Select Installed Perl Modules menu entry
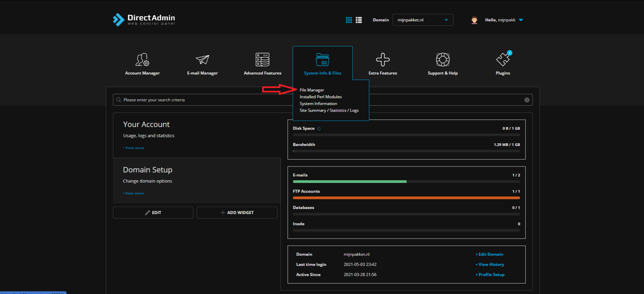The height and width of the screenshot is (294, 644). pyautogui.click(x=321, y=97)
